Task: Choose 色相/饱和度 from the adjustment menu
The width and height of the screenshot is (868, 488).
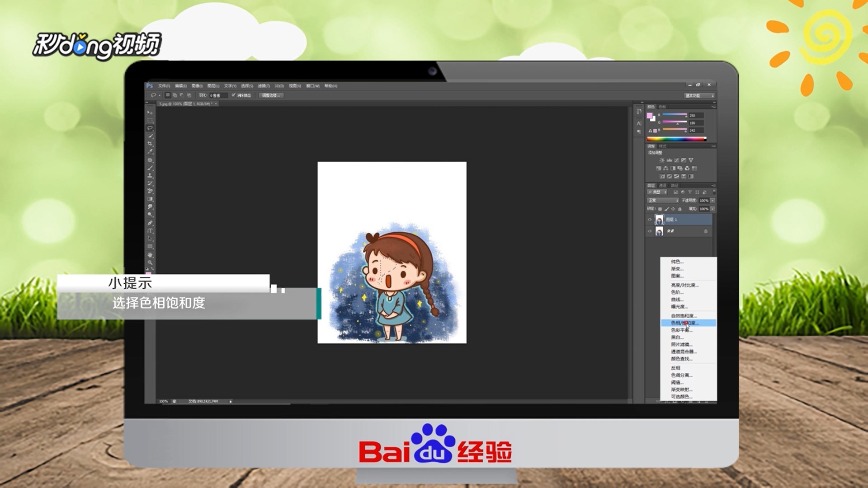Action: pyautogui.click(x=684, y=323)
